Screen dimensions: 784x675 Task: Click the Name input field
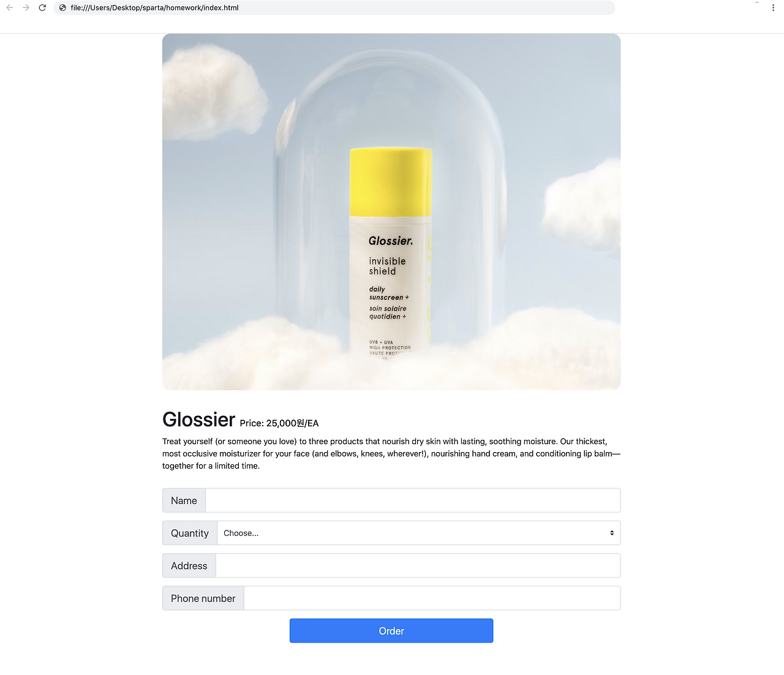coord(413,500)
